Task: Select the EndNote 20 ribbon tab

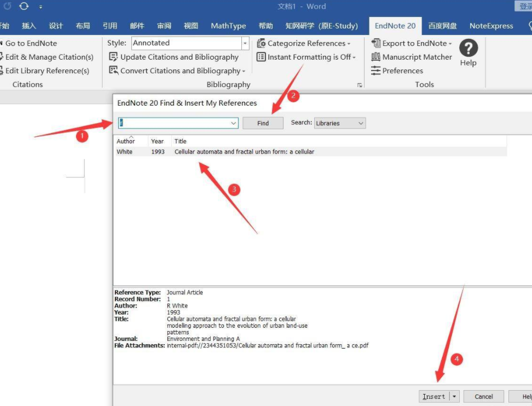Action: pyautogui.click(x=395, y=26)
